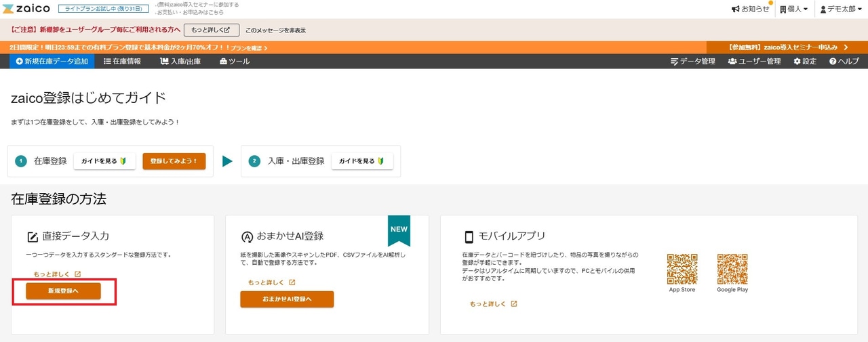Open the 入庫/出庫 menu
Viewport: 868px width, 342px height.
click(x=180, y=61)
